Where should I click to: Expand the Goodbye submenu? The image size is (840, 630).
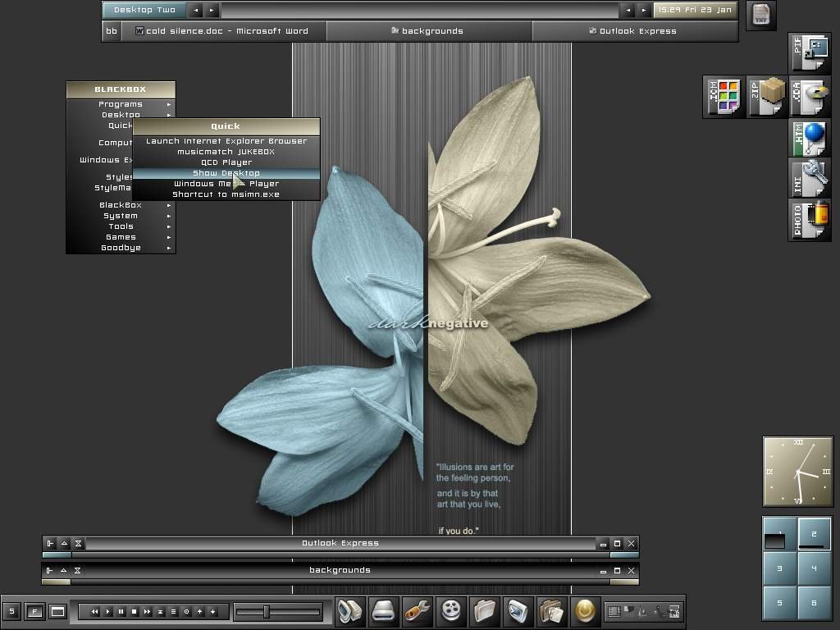tap(121, 248)
